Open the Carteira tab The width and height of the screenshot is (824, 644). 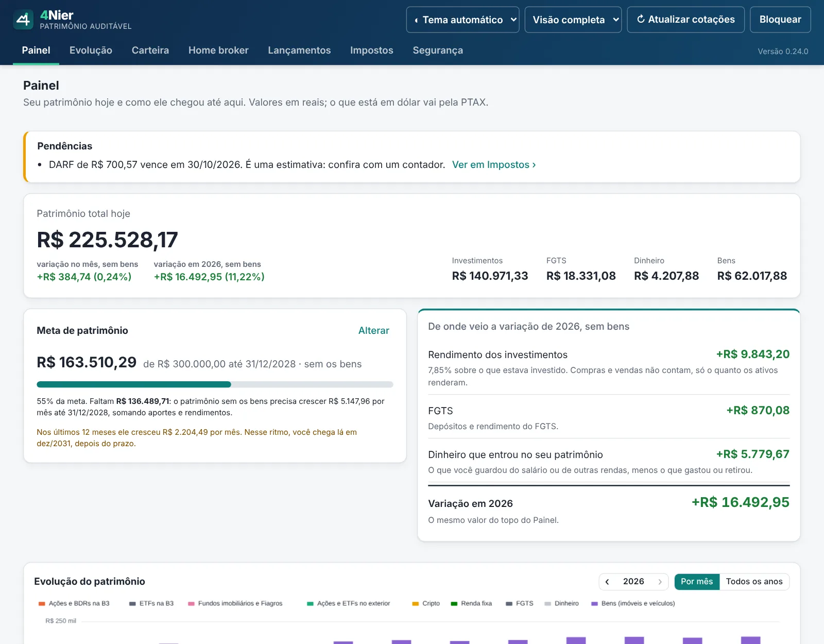pyautogui.click(x=150, y=50)
